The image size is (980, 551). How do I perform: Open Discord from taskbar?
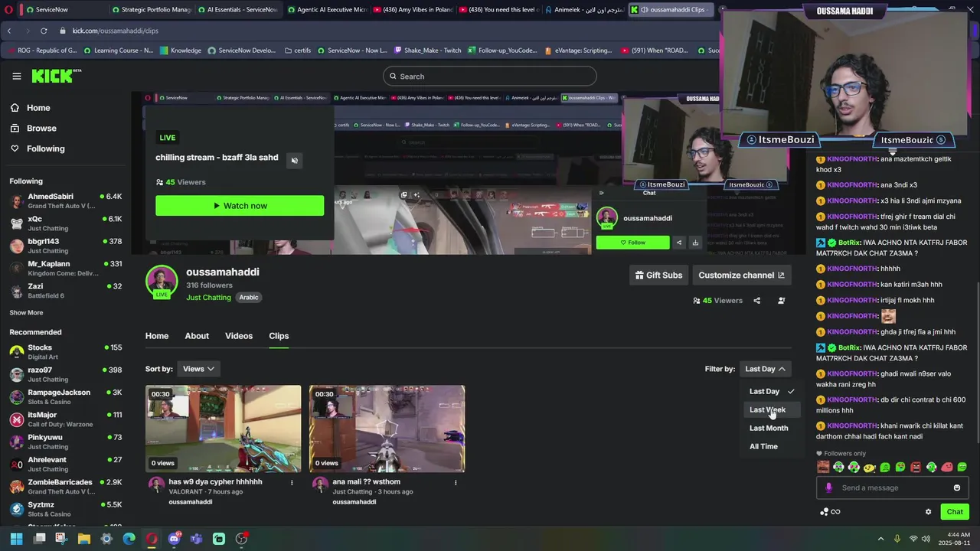(x=174, y=539)
